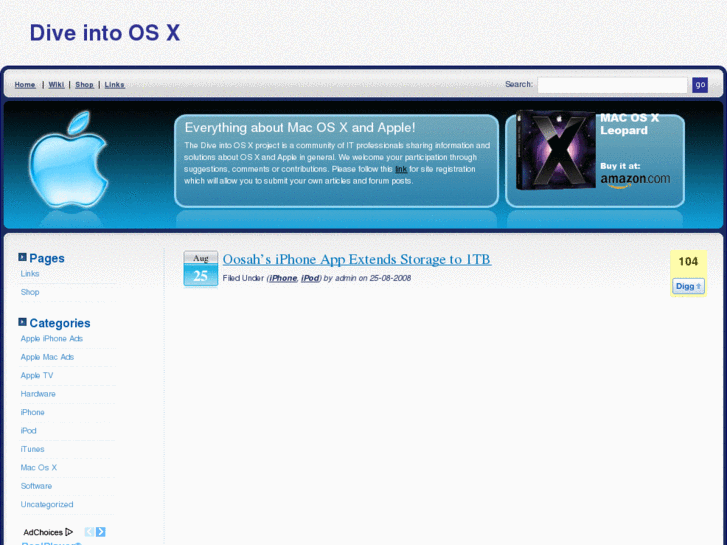Open the AdChoices info icon
Image resolution: width=727 pixels, height=545 pixels.
(69, 532)
